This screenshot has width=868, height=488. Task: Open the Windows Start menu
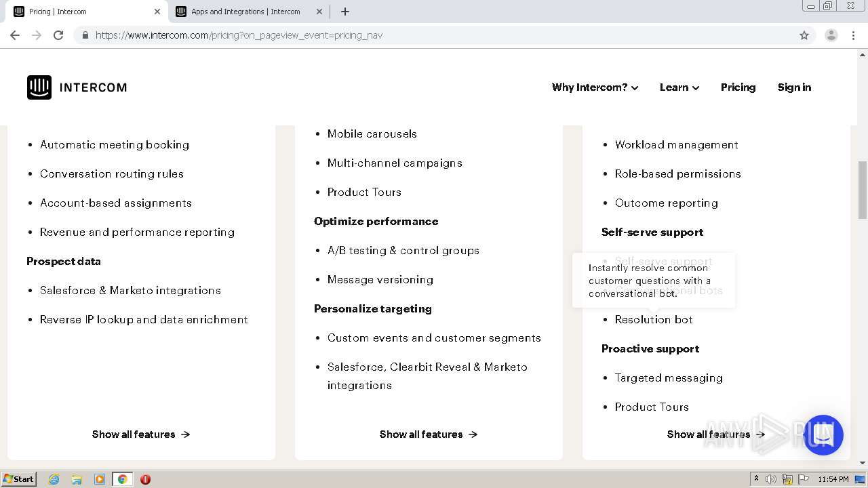19,479
